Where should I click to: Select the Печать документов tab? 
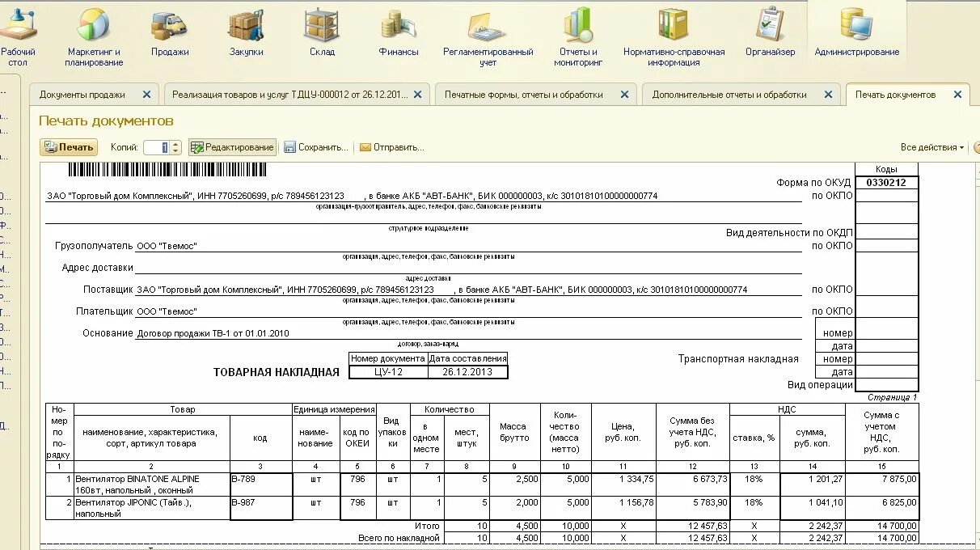click(x=895, y=95)
